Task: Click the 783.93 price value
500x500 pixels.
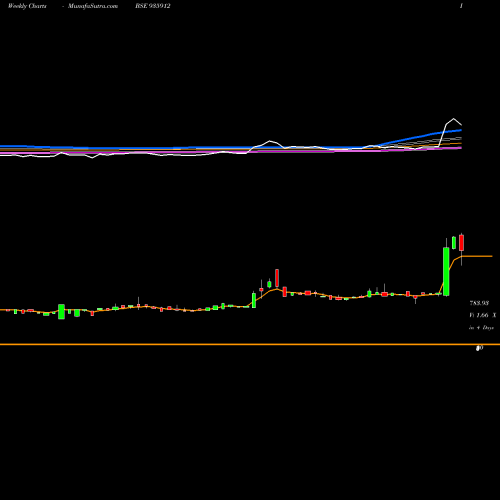Action: 479,303
